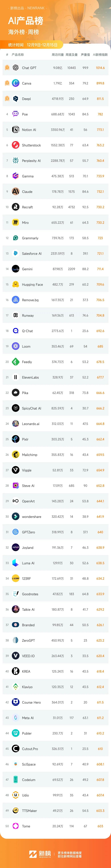Screen dimensions: 111x868
Task: Open the Salesforce AI product name
Action: tap(32, 253)
